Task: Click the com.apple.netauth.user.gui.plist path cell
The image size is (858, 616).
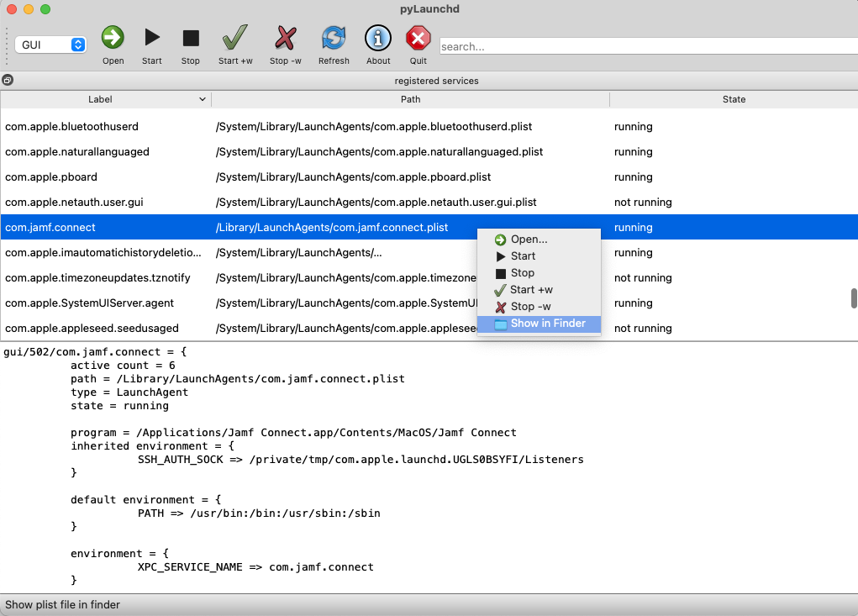Action: [x=376, y=202]
